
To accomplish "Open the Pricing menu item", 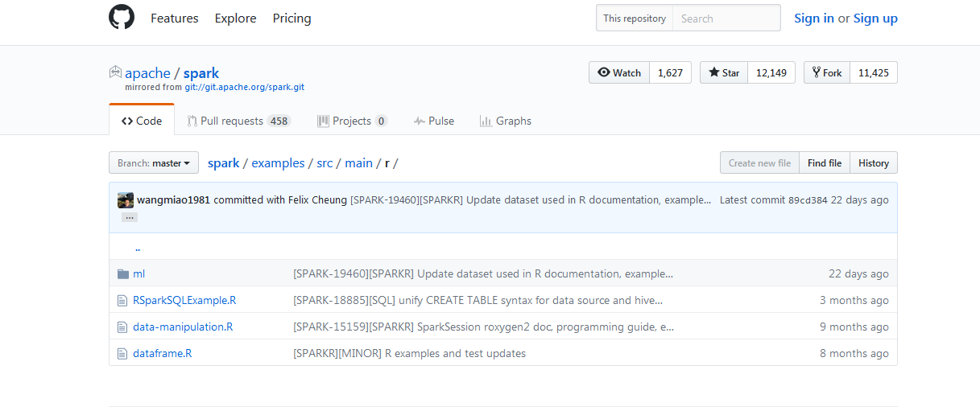I will (x=292, y=18).
